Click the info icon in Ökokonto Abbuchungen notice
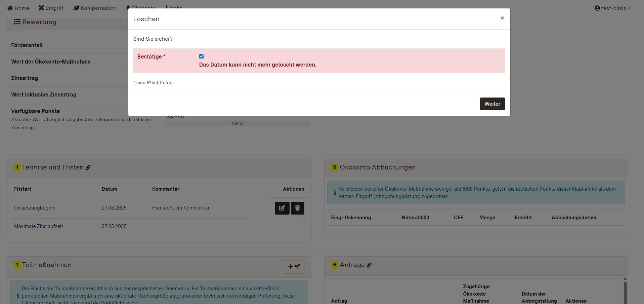The height and width of the screenshot is (304, 644). click(x=335, y=193)
